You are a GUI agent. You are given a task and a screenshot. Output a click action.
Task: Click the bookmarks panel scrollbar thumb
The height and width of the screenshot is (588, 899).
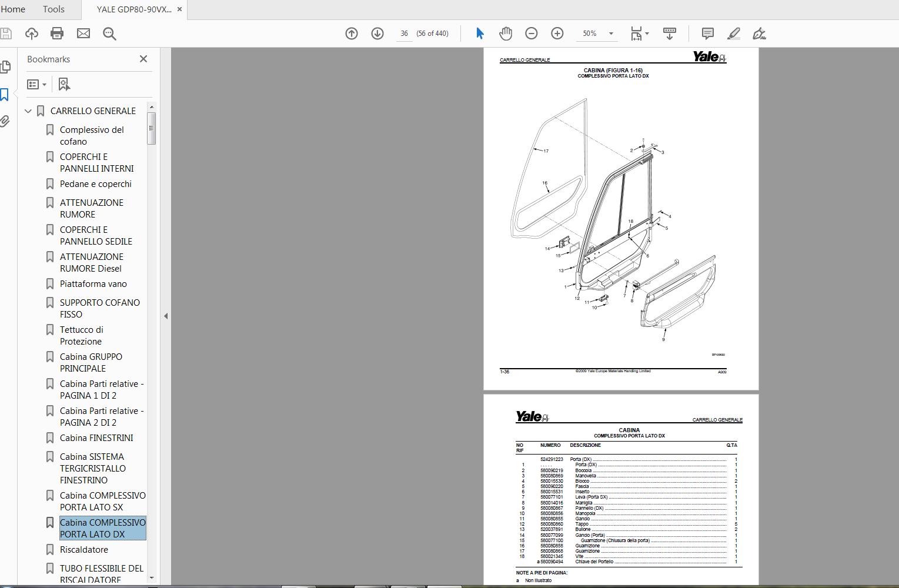click(x=151, y=128)
